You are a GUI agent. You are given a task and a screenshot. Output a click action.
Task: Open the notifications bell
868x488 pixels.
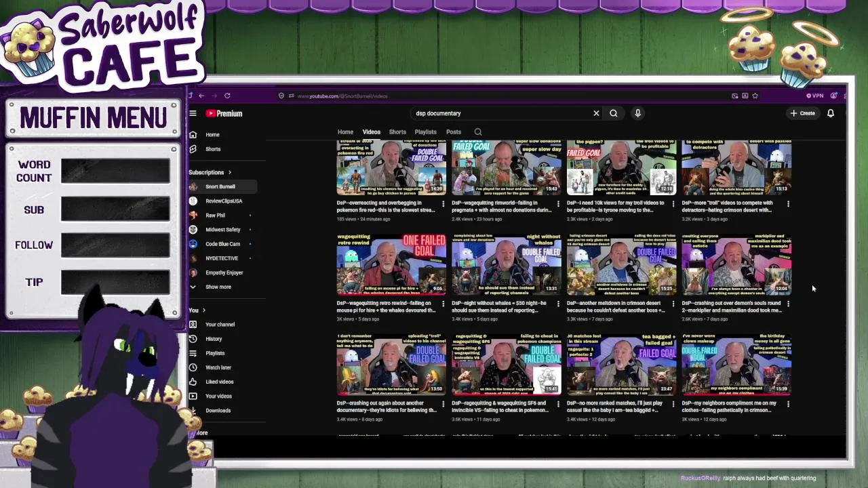(x=831, y=113)
